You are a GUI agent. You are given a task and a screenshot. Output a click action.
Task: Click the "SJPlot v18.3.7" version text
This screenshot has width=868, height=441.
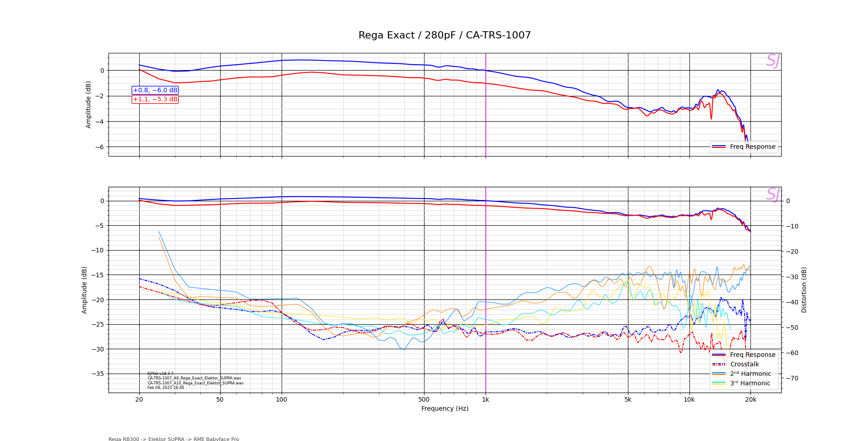click(x=160, y=374)
